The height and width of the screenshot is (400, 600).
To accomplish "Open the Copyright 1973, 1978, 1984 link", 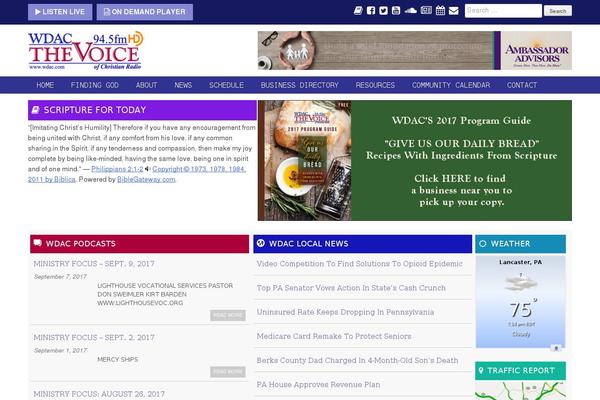I will point(199,169).
